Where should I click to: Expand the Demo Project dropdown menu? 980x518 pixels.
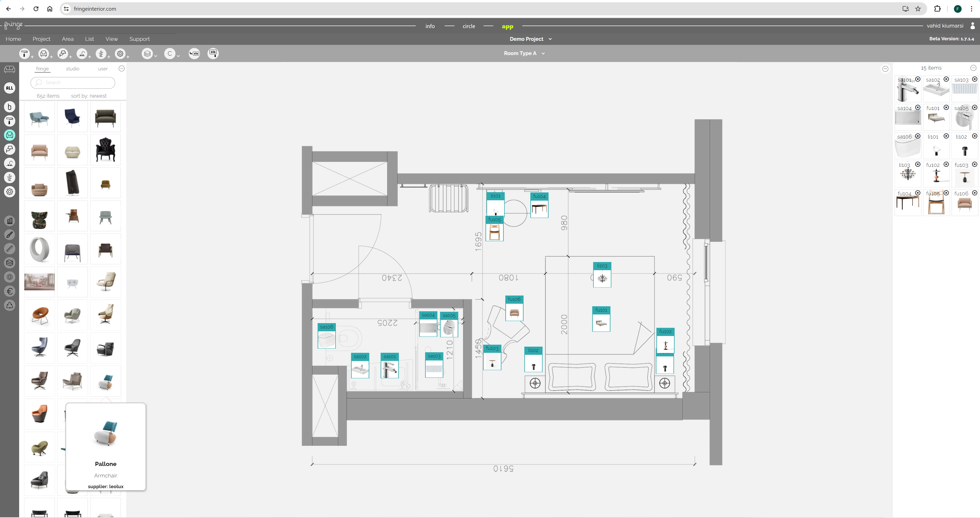click(550, 39)
